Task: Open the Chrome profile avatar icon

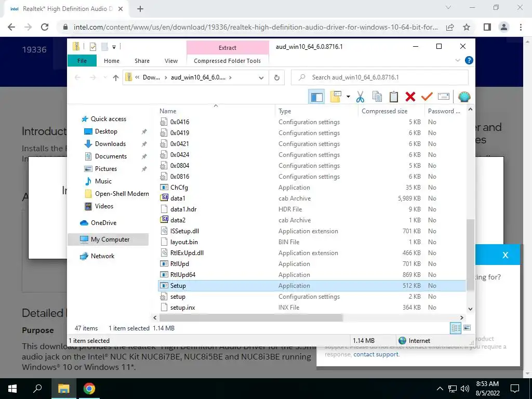Action: [504, 27]
